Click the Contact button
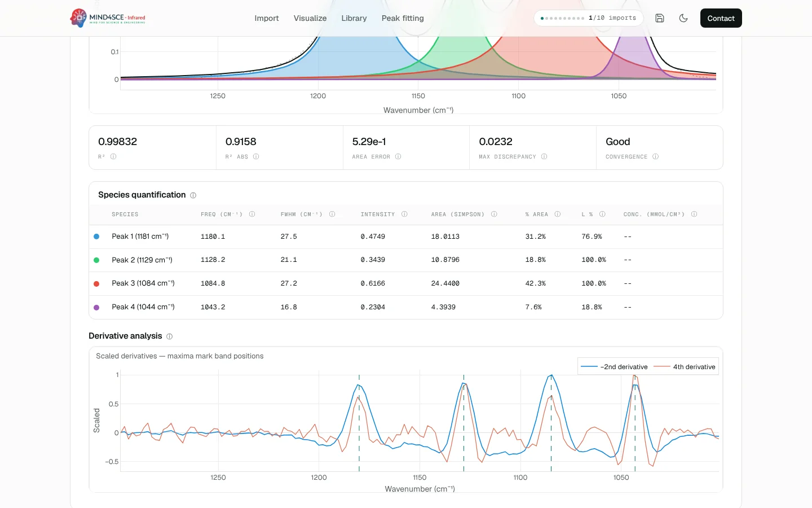 pos(721,18)
